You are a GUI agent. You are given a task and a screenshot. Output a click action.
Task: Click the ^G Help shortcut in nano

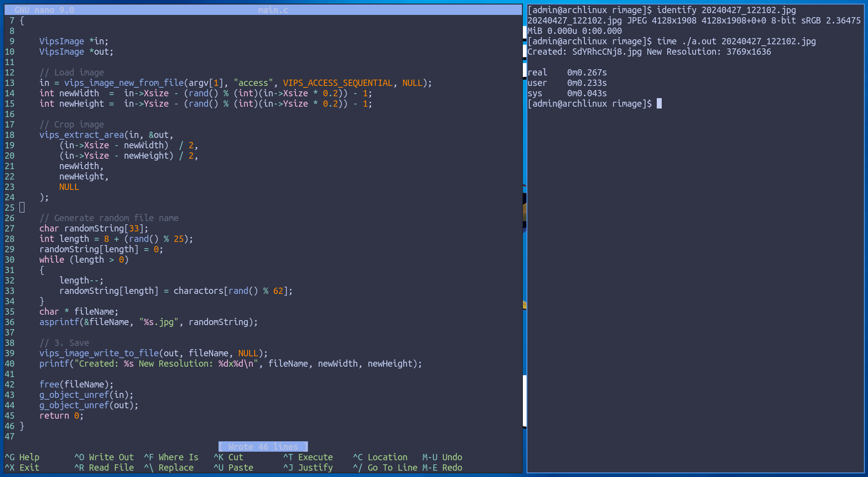22,457
